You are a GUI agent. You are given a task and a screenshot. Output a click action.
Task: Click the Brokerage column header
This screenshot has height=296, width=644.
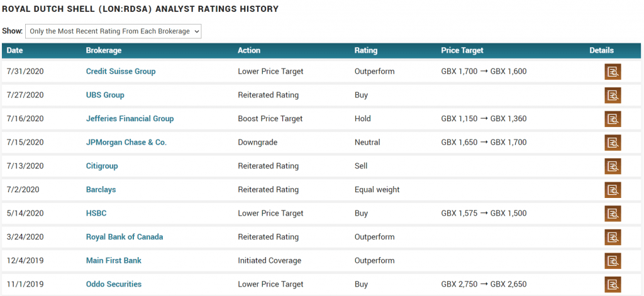coord(104,50)
